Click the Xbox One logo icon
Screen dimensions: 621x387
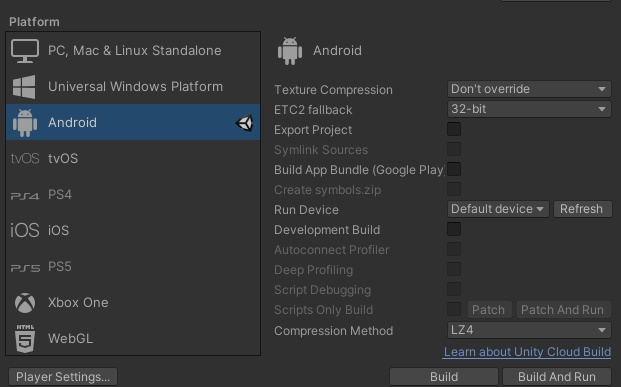(25, 303)
